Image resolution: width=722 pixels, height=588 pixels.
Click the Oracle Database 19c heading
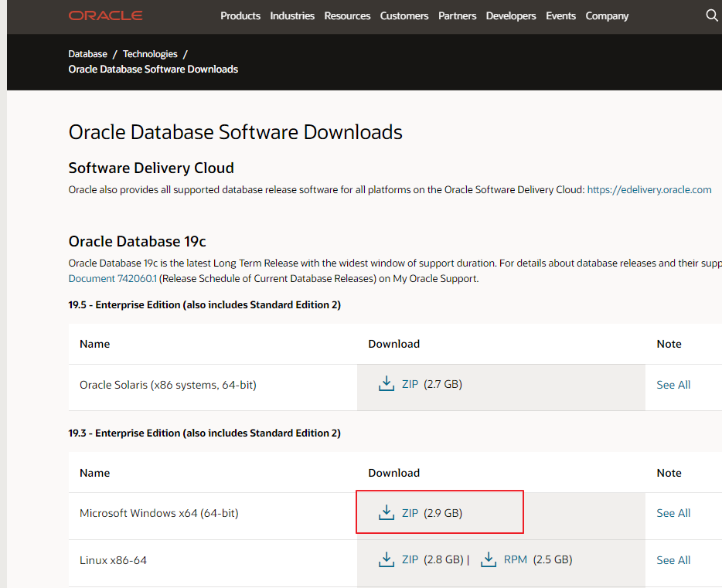pos(138,241)
